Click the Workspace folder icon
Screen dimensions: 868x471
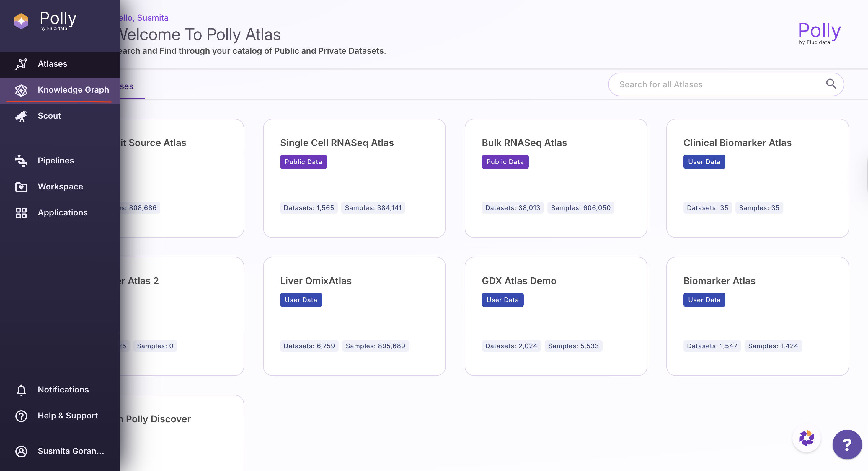pyautogui.click(x=21, y=187)
